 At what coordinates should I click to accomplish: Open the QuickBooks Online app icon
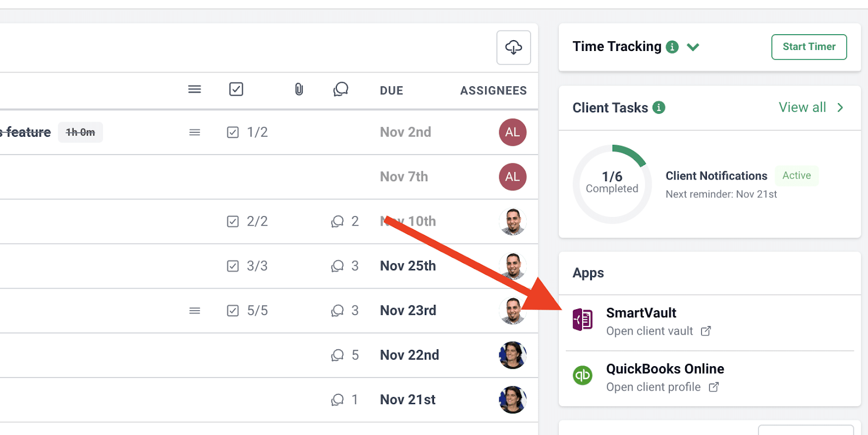583,375
